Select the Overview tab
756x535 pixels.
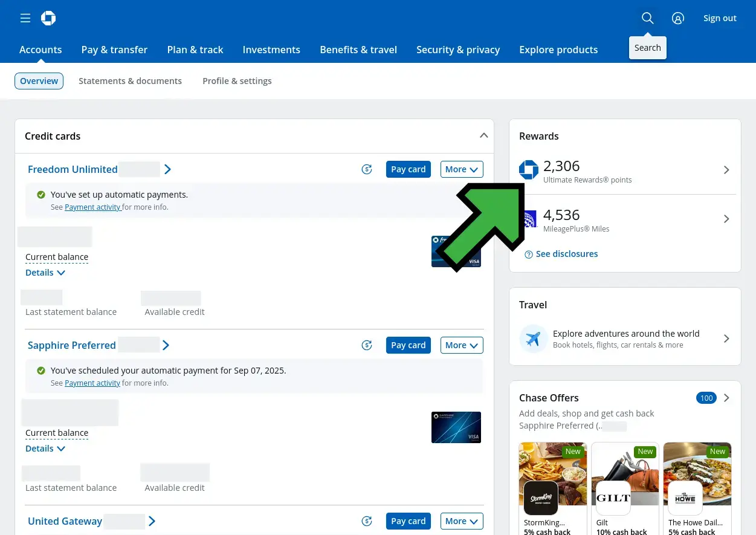[x=39, y=81]
